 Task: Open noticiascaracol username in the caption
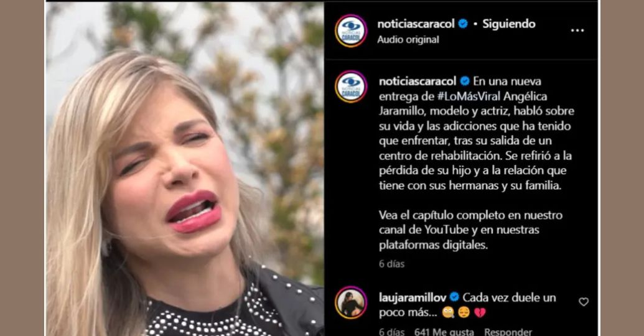418,82
